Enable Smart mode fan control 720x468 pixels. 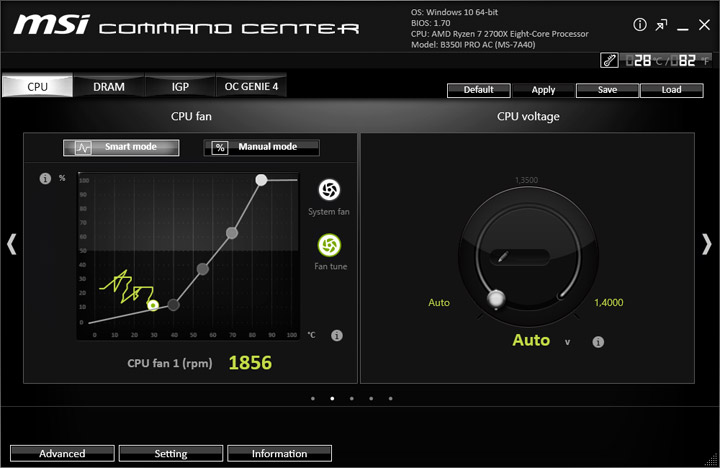click(x=121, y=147)
